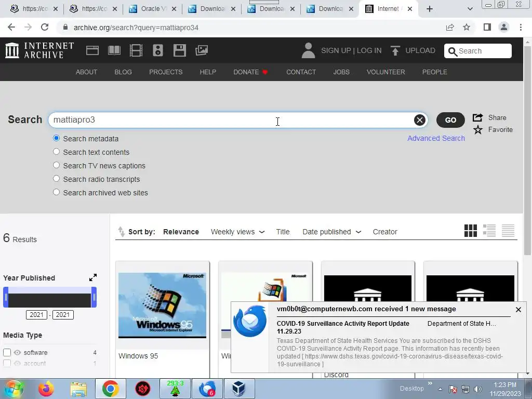Click the browser share page icon
This screenshot has height=399, width=532.
[450, 27]
